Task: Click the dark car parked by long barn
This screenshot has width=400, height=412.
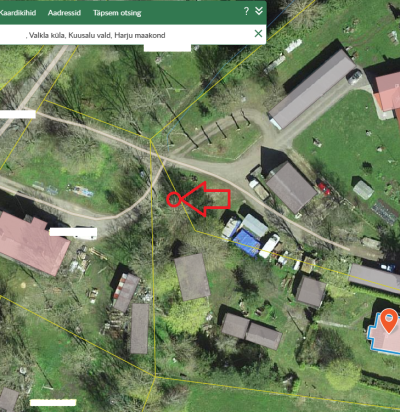Action: (x=355, y=77)
